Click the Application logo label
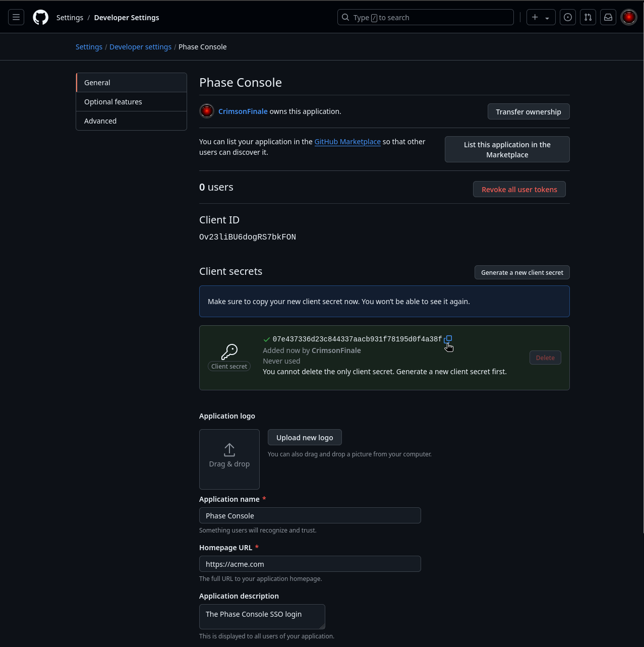The height and width of the screenshot is (647, 644). pyautogui.click(x=227, y=416)
